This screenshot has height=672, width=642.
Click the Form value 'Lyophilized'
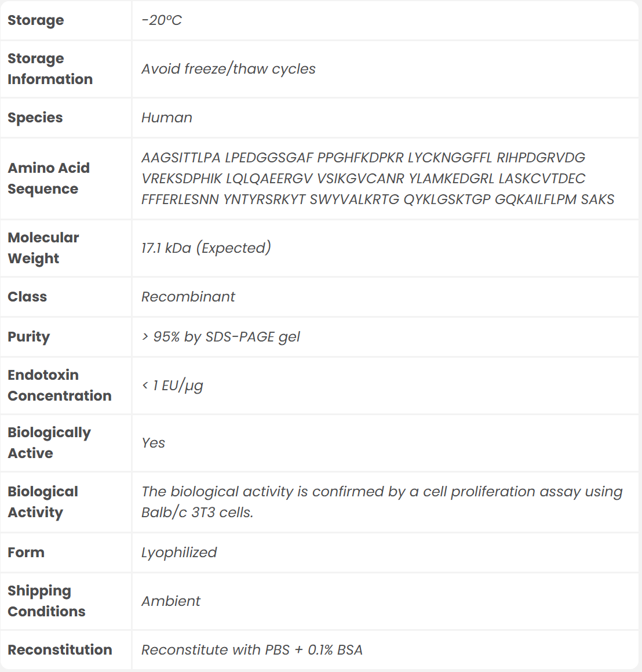179,553
